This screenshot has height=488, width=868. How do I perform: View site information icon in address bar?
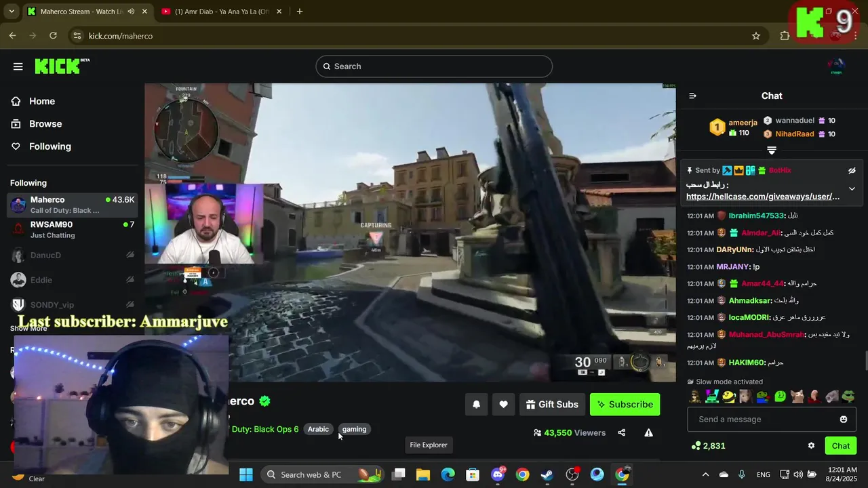pos(77,36)
